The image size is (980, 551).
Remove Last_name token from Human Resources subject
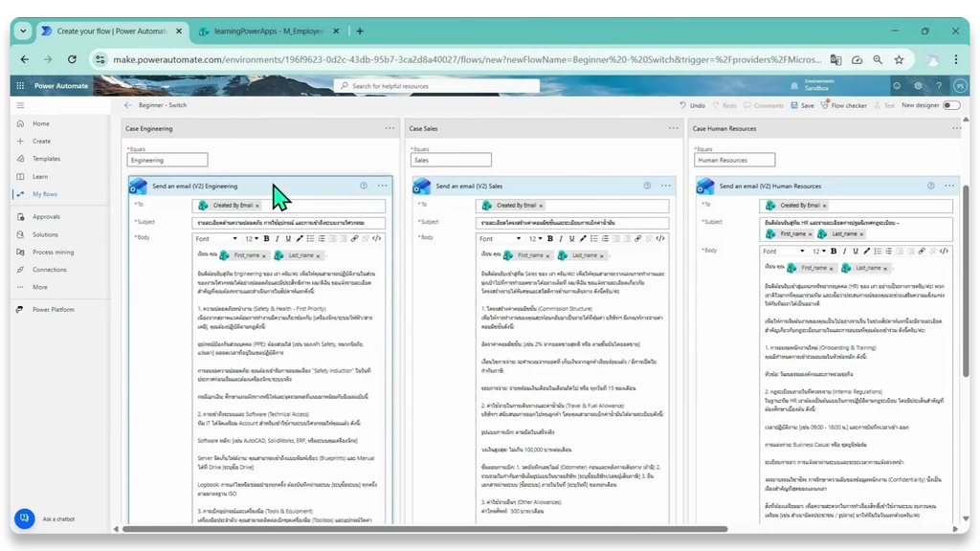pyautogui.click(x=861, y=234)
